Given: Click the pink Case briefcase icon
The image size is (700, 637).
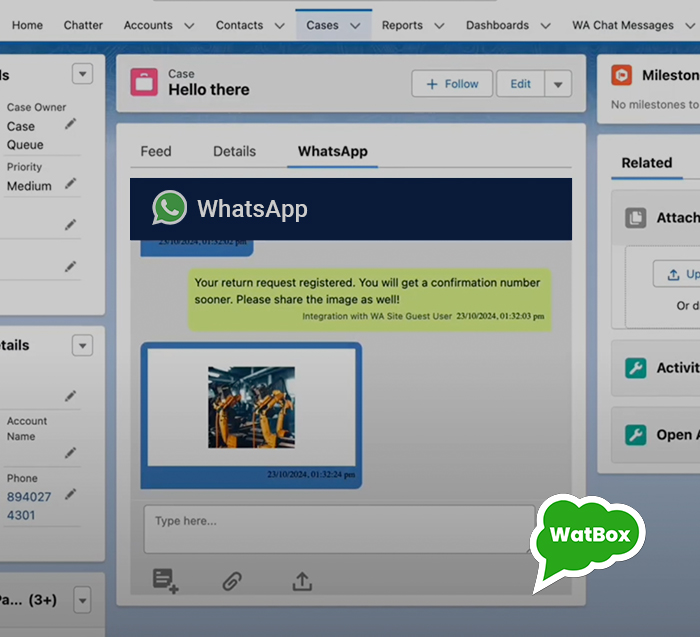Looking at the screenshot, I should point(144,82).
